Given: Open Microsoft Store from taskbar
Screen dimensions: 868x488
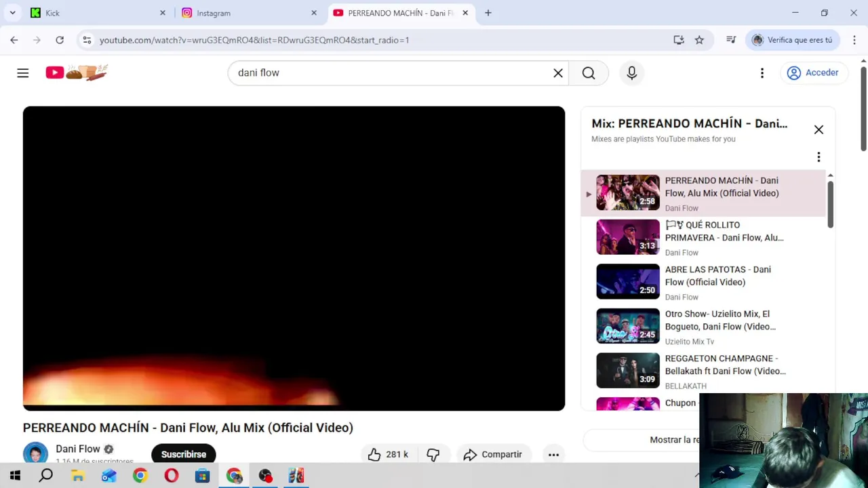Looking at the screenshot, I should (x=202, y=476).
